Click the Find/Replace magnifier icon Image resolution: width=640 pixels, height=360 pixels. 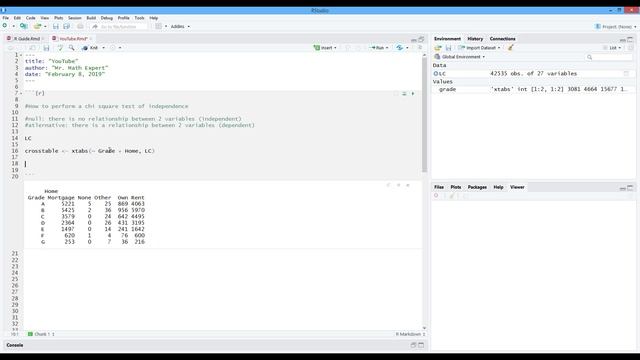tap(71, 48)
